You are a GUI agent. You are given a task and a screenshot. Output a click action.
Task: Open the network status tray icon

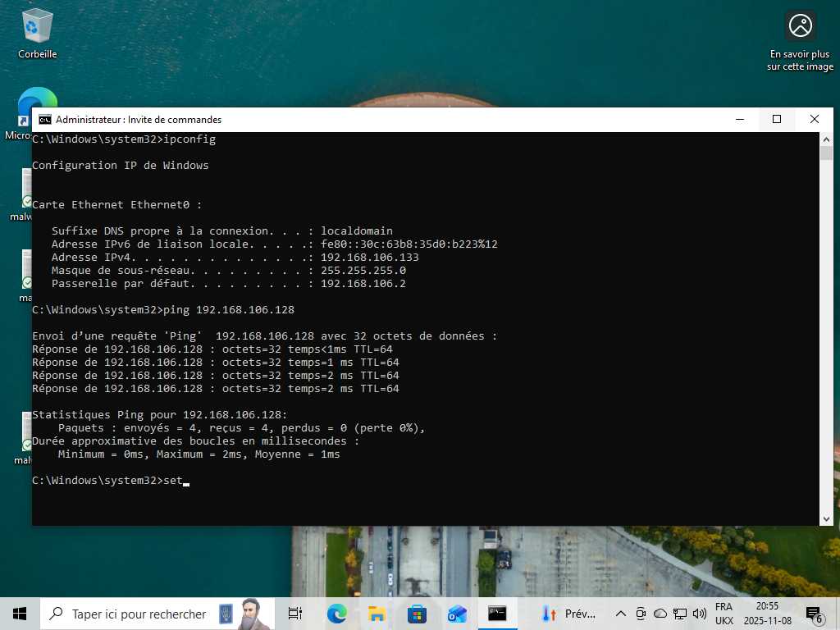(680, 614)
